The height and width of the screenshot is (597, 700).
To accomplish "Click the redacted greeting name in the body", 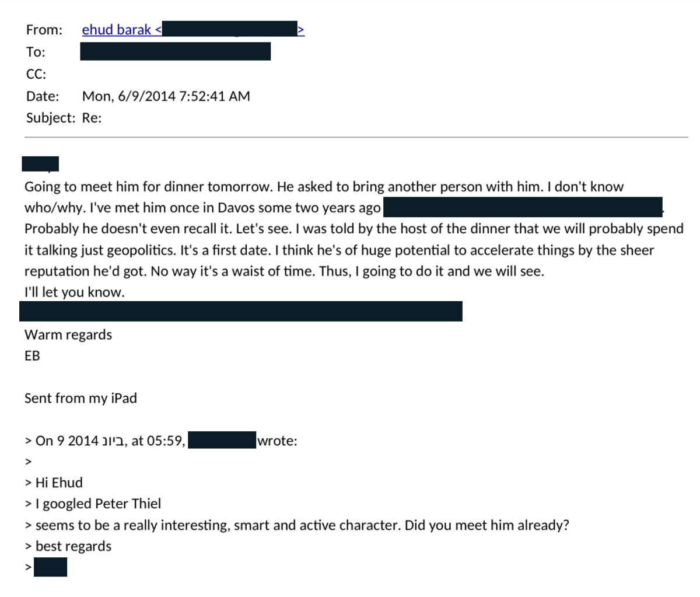I will point(40,164).
